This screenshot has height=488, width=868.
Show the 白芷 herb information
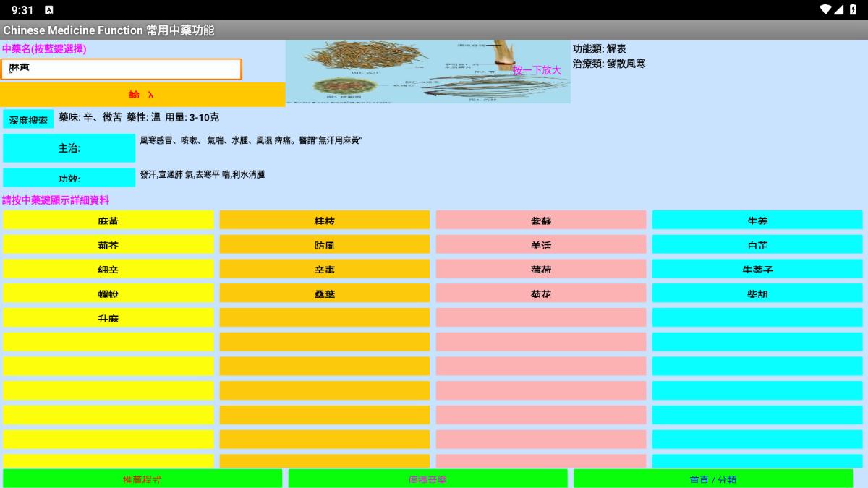(x=757, y=244)
